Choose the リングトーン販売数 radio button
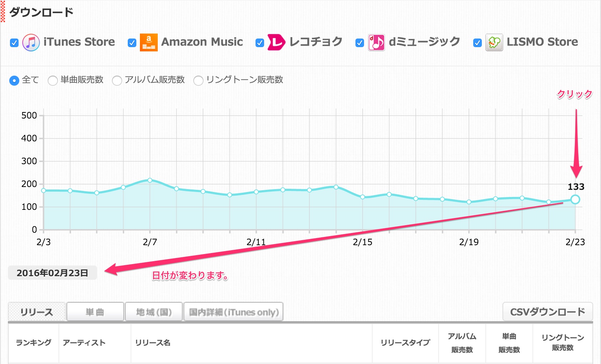601x364 pixels. [198, 81]
